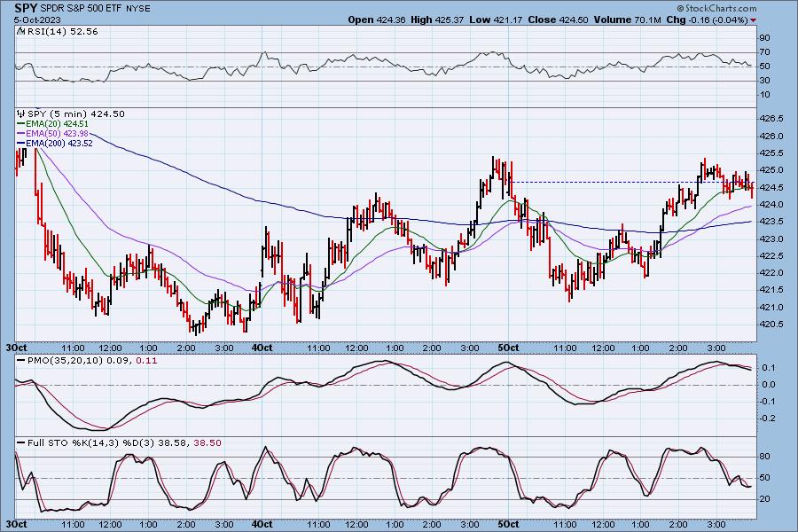This screenshot has width=798, height=532.
Task: Click the 20 level on the stochastic axis
Action: point(764,499)
